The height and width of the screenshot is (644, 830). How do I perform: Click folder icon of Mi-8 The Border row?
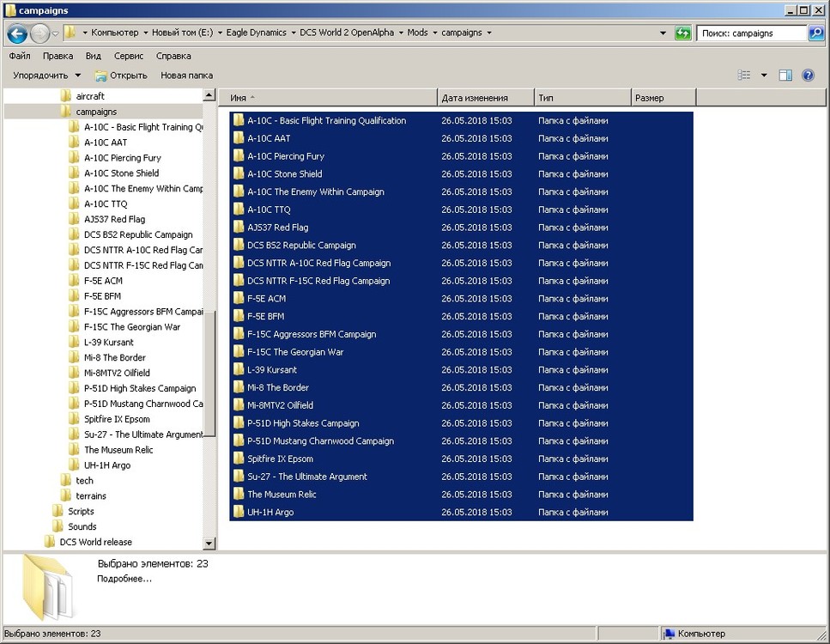[x=239, y=387]
